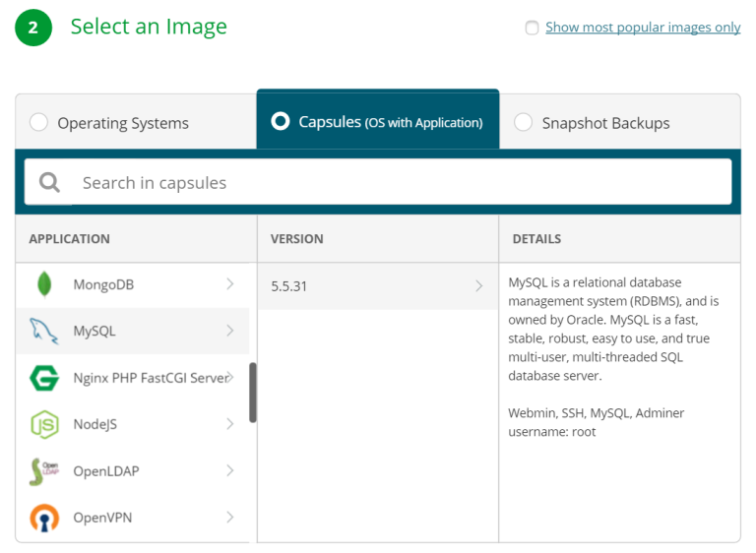Focus the Search in capsules field
This screenshot has height=553, width=756.
coord(394,183)
